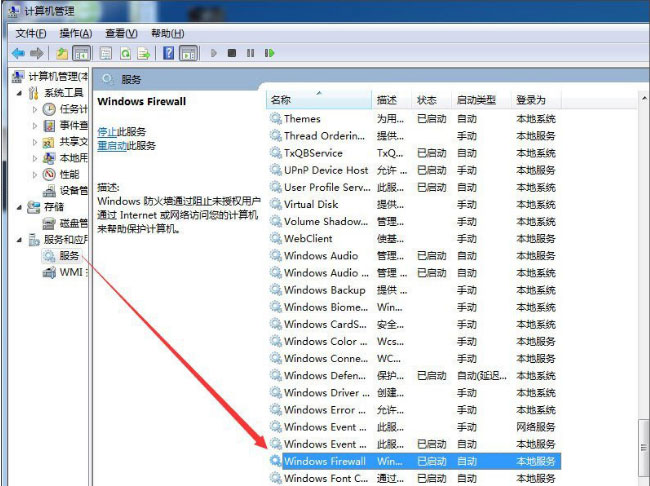This screenshot has height=486, width=650.
Task: Click the Export list toolbar icon
Action: pos(144,53)
